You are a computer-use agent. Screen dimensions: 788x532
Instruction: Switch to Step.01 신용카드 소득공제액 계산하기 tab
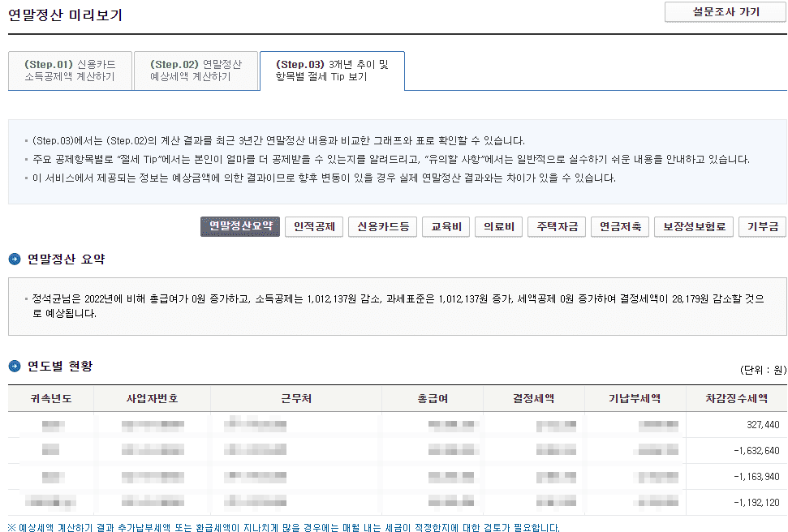(x=71, y=71)
